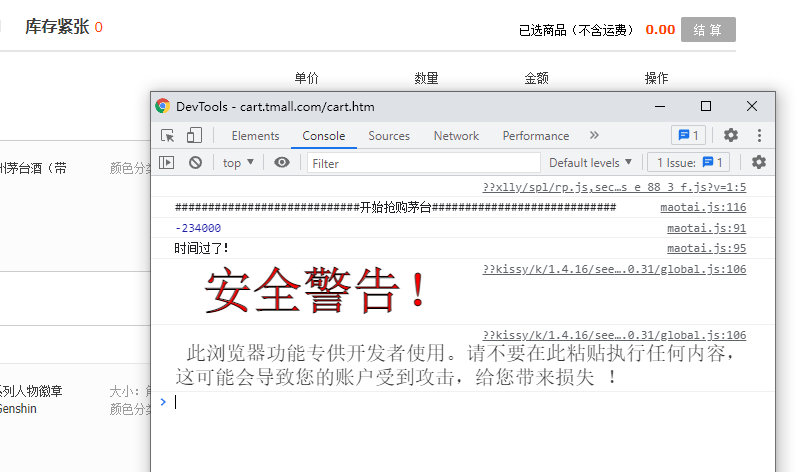Close the DevTools window
Screen dimensions: 803x472
pos(752,106)
